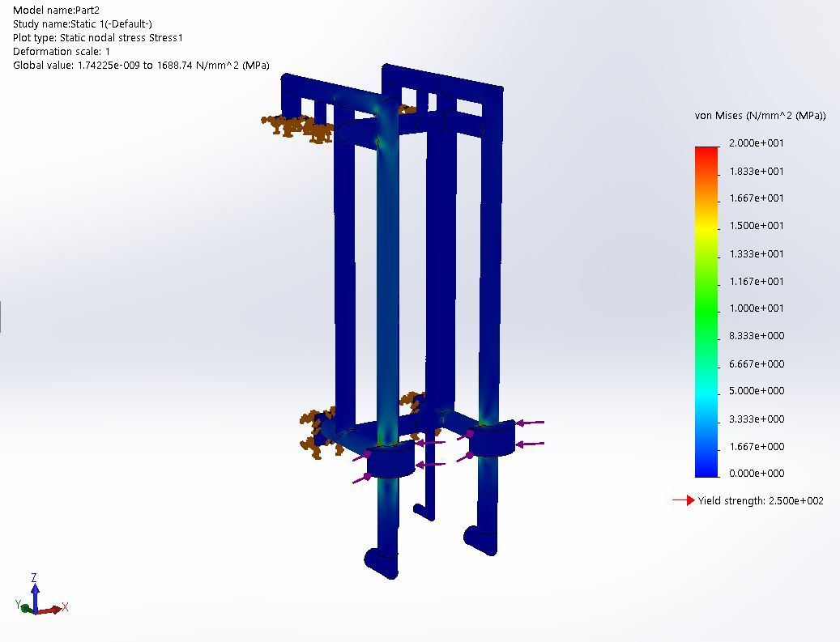Click the blue Z axis of the triad
The width and height of the screenshot is (840, 642).
36,595
